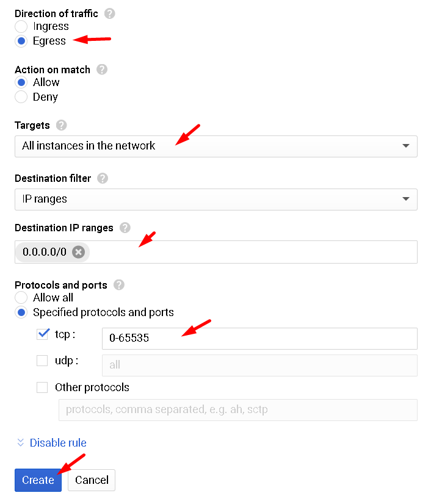
Task: Select Allow all protocols and ports
Action: [21, 298]
